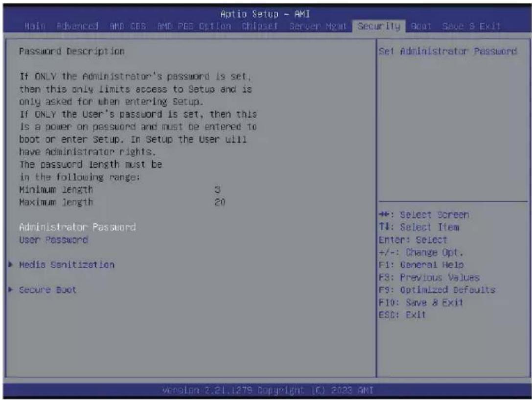Click the ESC: Exit hint
The height and width of the screenshot is (400, 532).
pyautogui.click(x=402, y=315)
